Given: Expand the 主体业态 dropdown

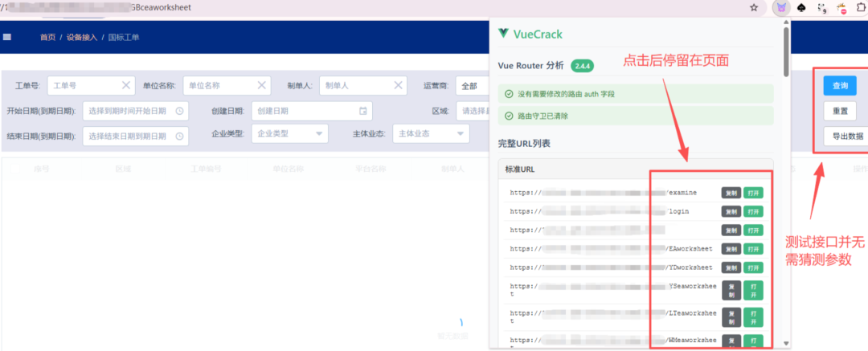Looking at the screenshot, I should point(431,133).
